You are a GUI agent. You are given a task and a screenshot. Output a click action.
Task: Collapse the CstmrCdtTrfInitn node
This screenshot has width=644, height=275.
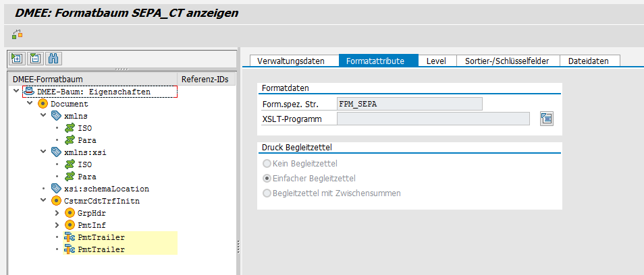pos(43,201)
